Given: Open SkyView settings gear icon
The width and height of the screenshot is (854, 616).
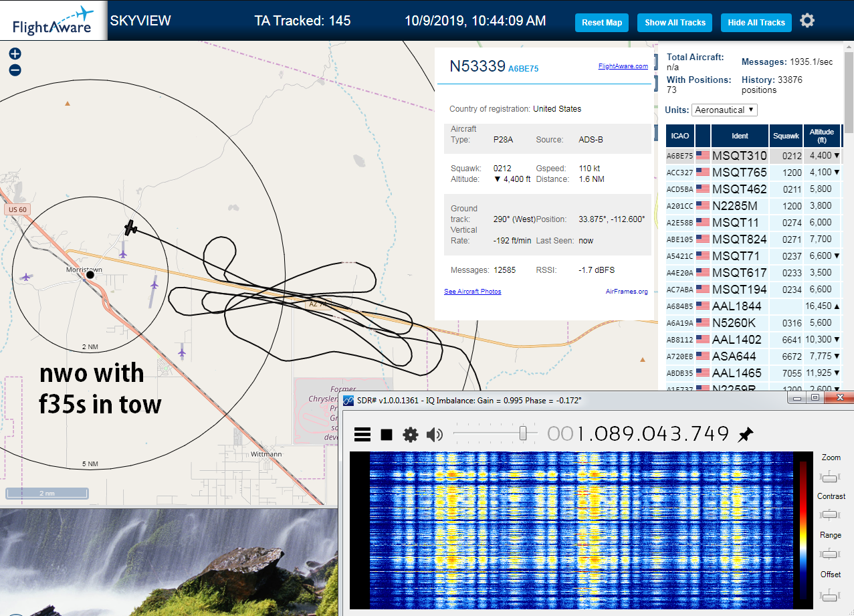Looking at the screenshot, I should coord(807,21).
